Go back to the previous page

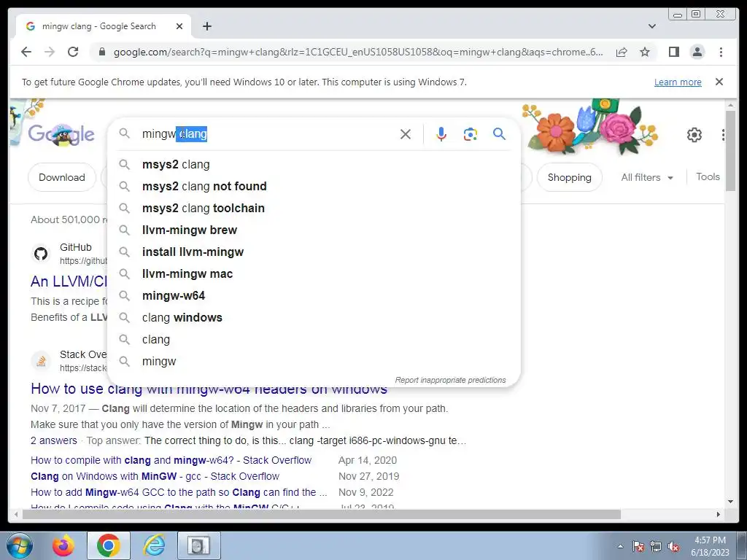[x=26, y=52]
